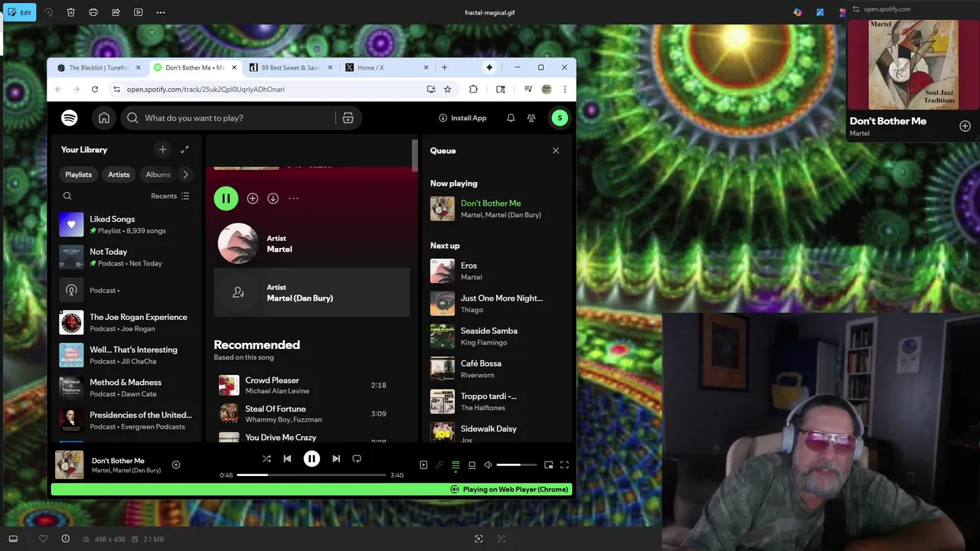Screen dimensions: 980x551
Task: Toggle repeat in player controls
Action: (x=357, y=458)
